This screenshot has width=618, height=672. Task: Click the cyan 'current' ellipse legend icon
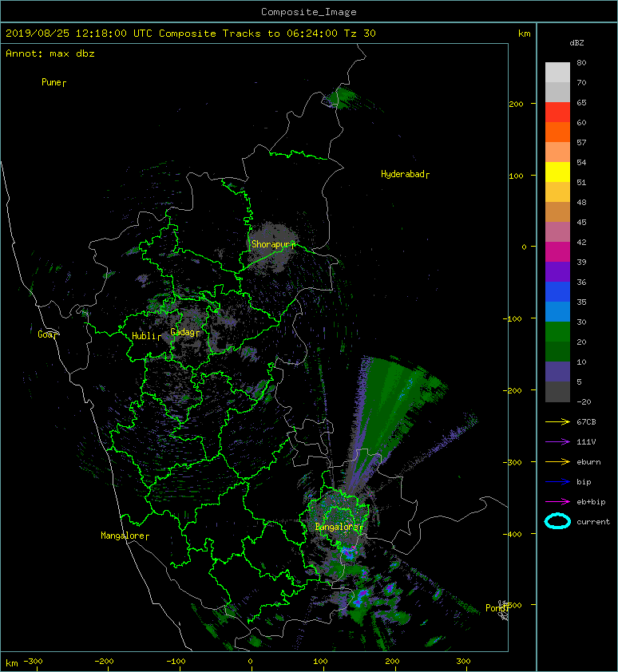pos(557,521)
